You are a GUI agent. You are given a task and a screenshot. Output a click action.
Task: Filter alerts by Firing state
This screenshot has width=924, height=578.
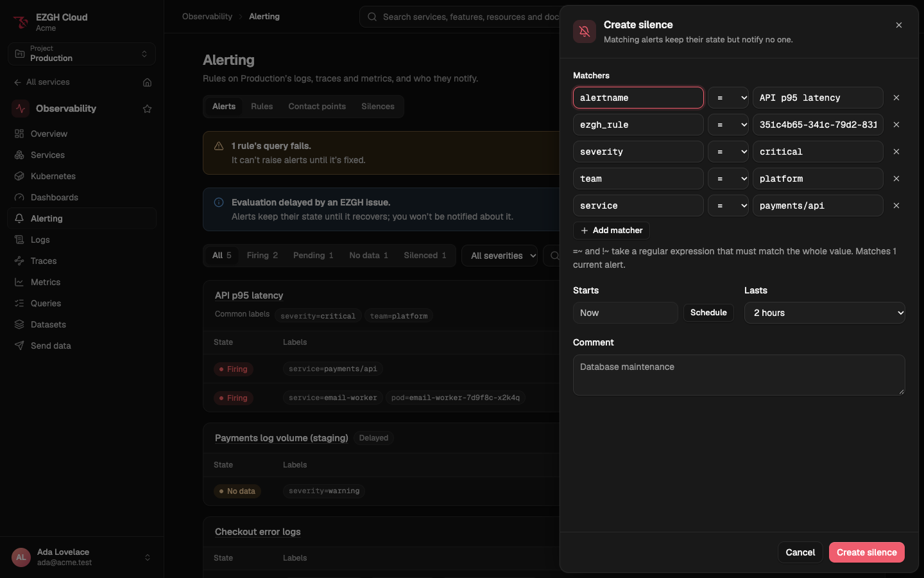tap(262, 256)
